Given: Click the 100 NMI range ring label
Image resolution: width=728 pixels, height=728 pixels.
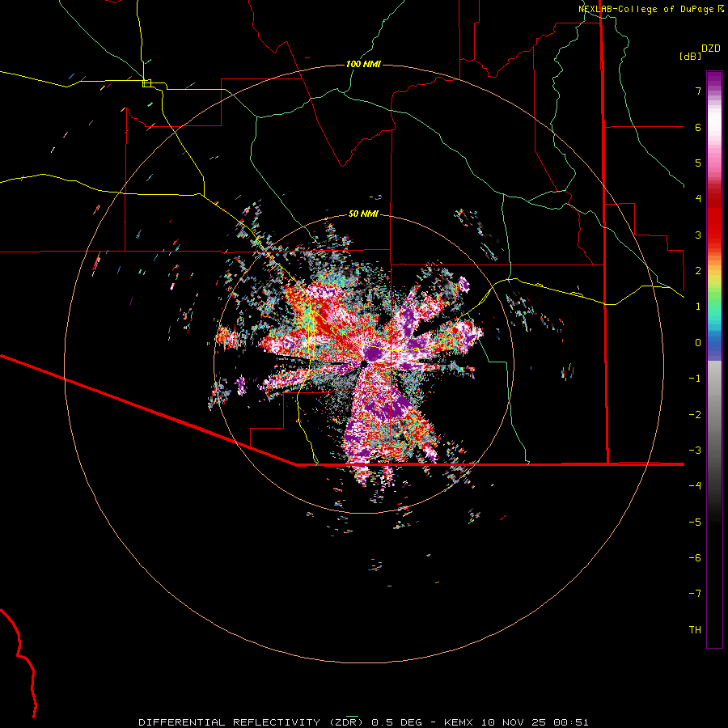Looking at the screenshot, I should [363, 64].
